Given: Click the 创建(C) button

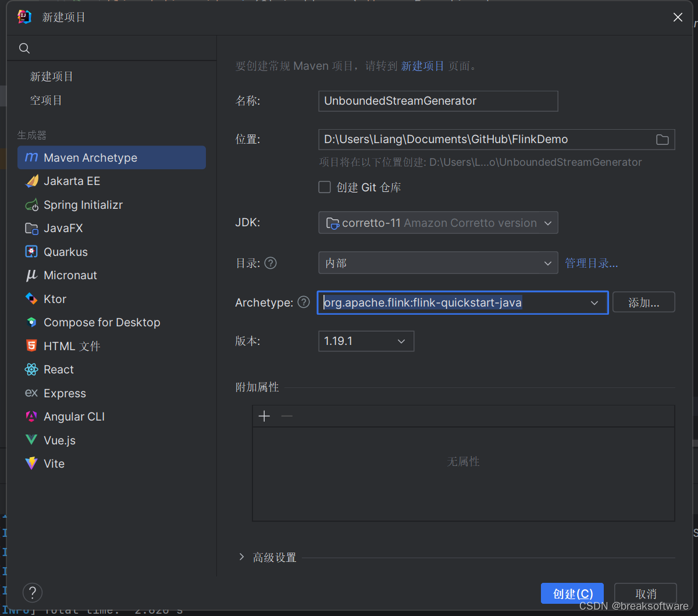Looking at the screenshot, I should pyautogui.click(x=572, y=593).
